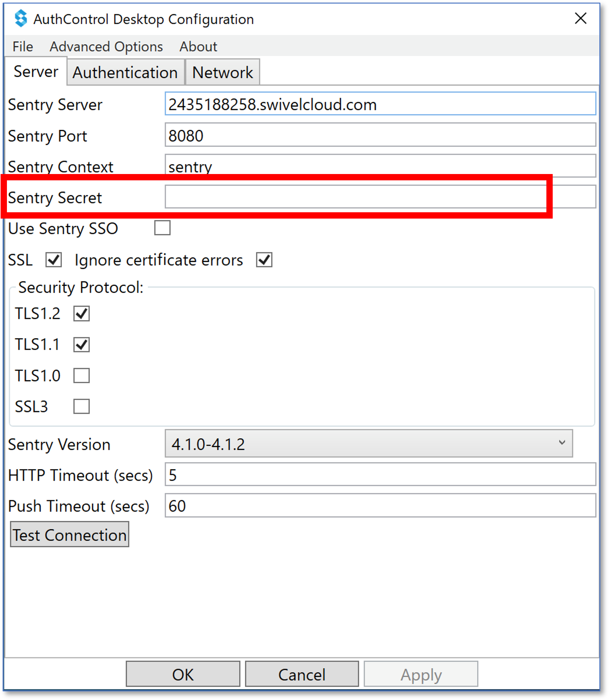Click the Sentry Server label text
The height and width of the screenshot is (700, 609).
click(55, 105)
